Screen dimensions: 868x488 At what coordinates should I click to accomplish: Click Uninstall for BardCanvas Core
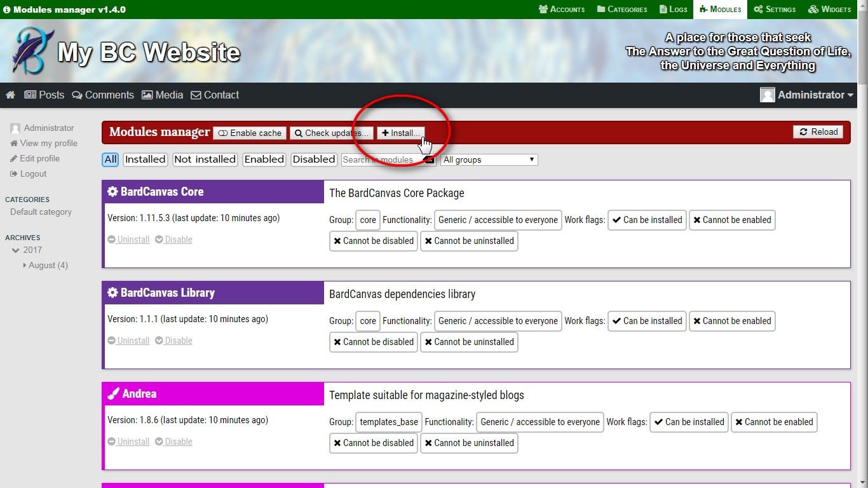[128, 240]
